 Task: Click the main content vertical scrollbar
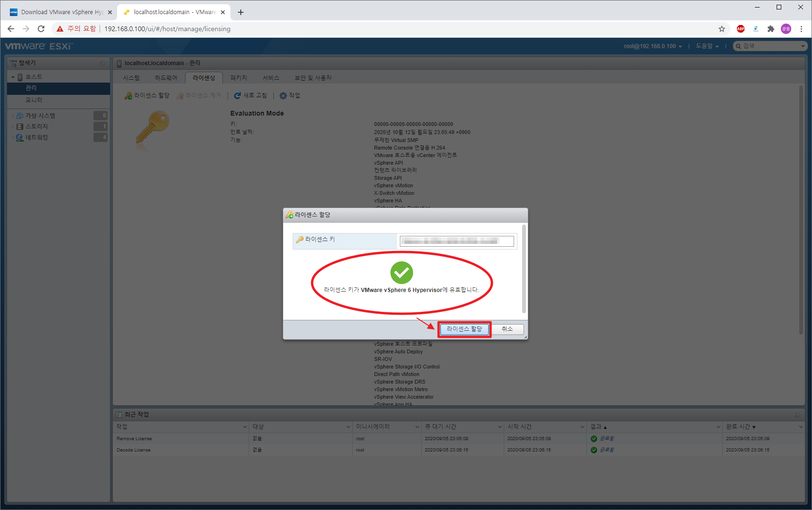click(801, 210)
